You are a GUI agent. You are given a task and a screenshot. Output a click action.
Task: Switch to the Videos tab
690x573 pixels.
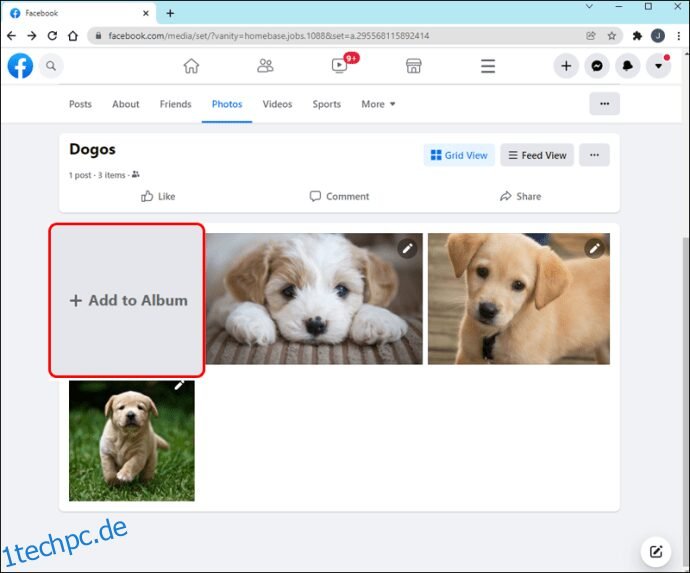pos(277,104)
